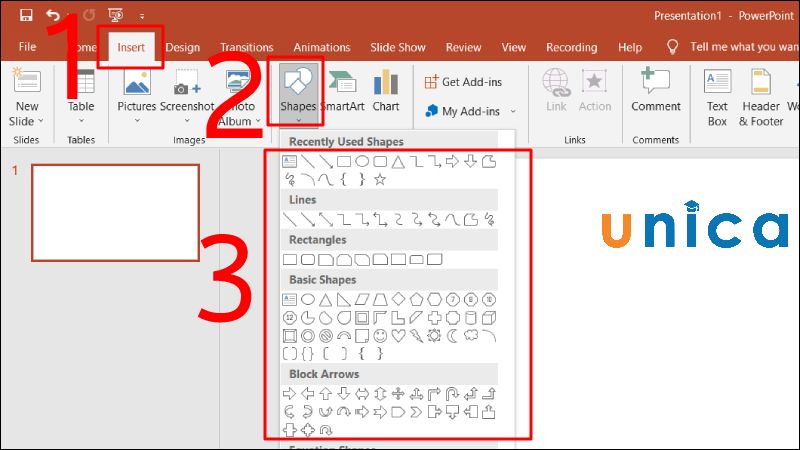Choose the plain rectangle in Rectangles
This screenshot has width=800, height=450.
[290, 260]
